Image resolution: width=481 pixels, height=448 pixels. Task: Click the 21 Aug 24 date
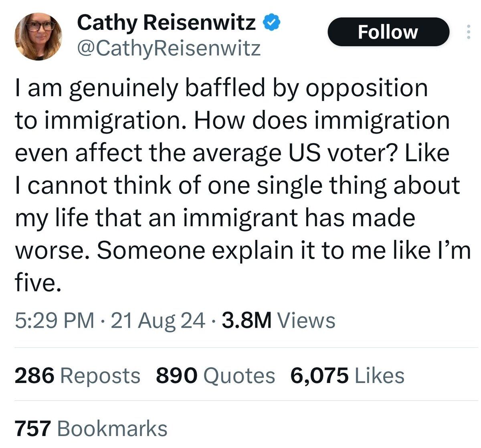158,320
